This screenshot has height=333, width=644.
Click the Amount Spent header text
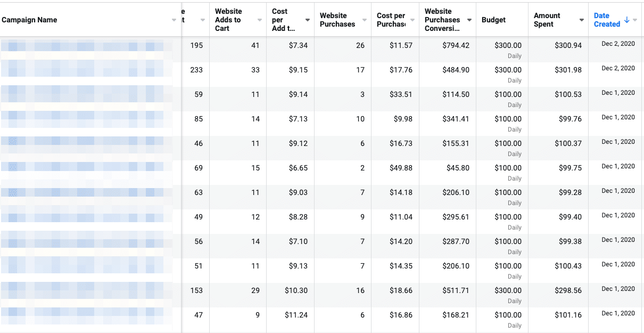[547, 20]
